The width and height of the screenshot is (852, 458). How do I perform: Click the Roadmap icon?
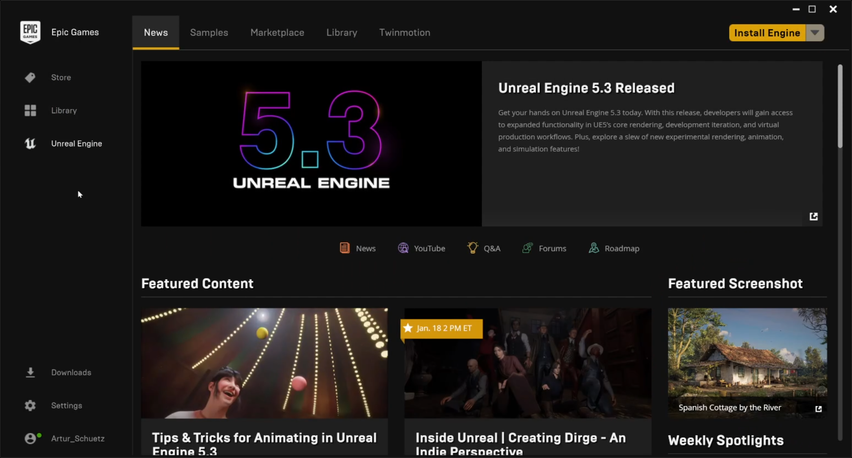pos(594,248)
